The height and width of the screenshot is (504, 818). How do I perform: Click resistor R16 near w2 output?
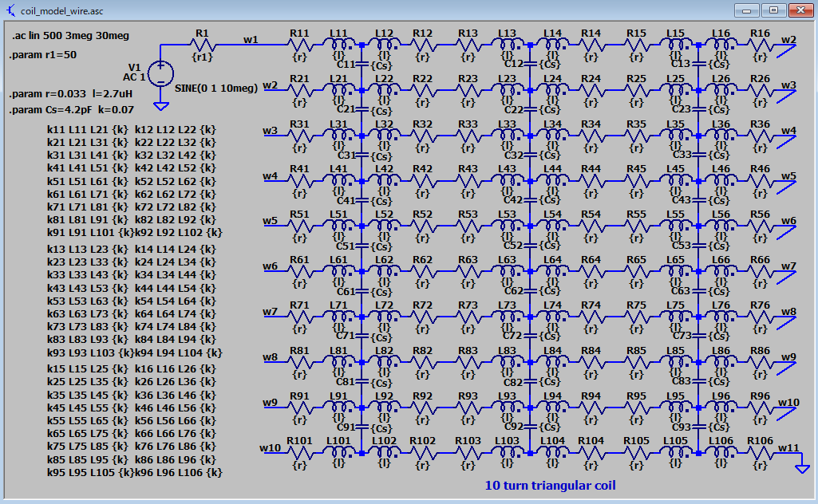coord(761,45)
